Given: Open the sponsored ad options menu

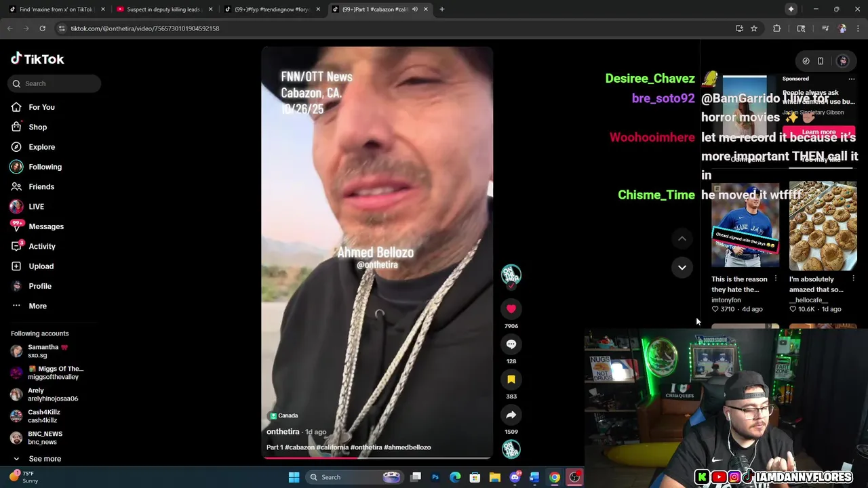Looking at the screenshot, I should (852, 79).
